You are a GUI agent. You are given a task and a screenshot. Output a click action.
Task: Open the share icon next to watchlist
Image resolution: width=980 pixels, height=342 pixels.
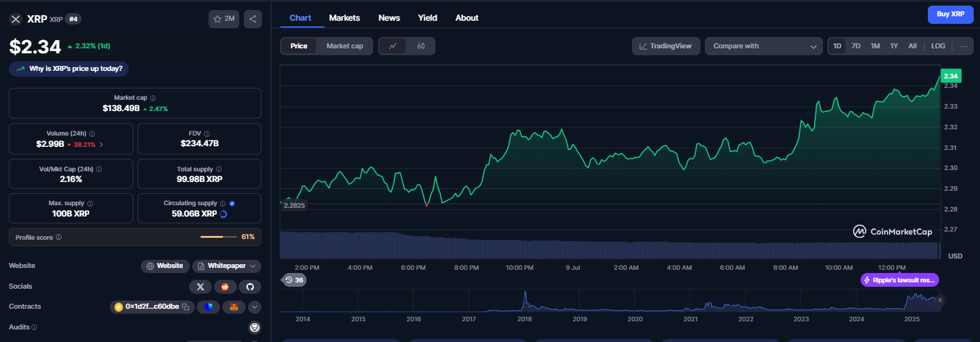(x=253, y=19)
